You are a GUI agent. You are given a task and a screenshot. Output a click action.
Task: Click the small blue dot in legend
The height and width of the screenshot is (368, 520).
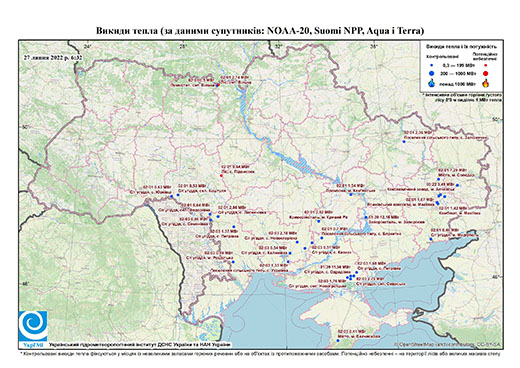click(x=432, y=65)
